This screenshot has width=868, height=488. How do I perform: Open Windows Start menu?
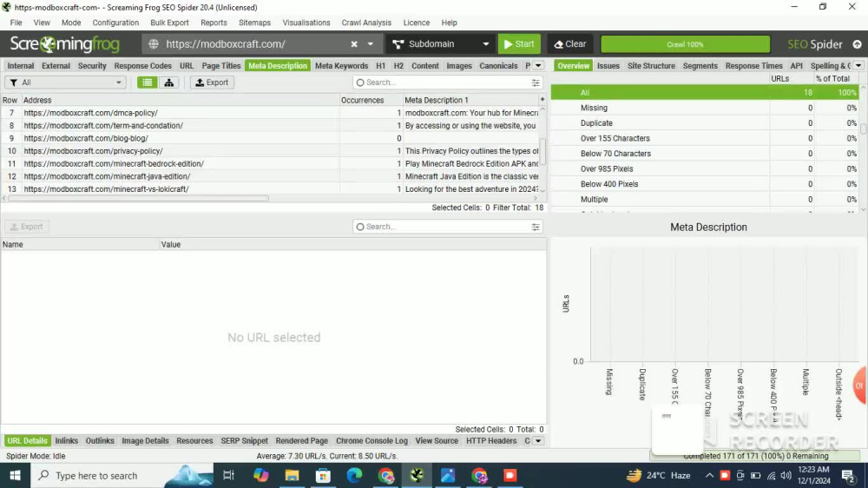click(16, 475)
